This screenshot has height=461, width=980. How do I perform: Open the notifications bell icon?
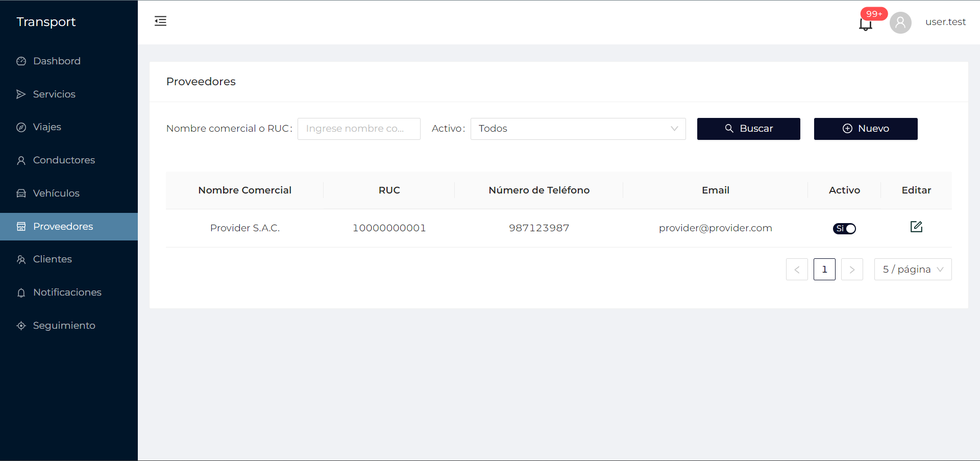click(x=865, y=24)
